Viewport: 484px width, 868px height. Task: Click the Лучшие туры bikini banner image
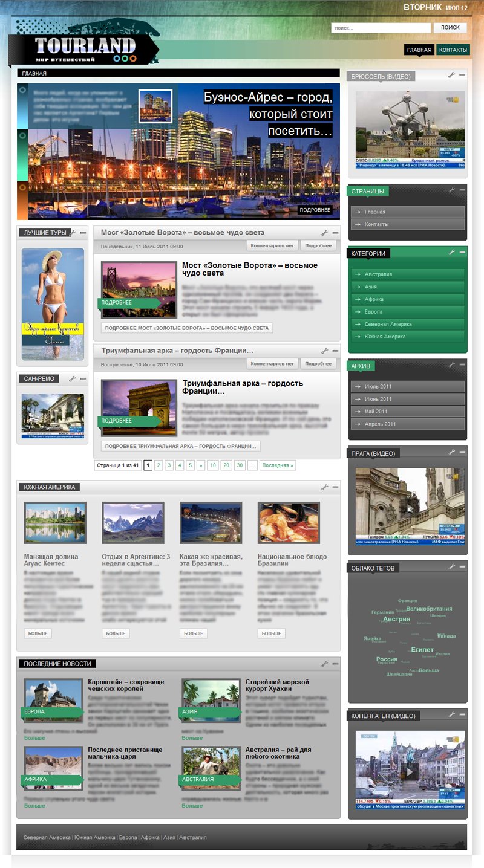[53, 304]
